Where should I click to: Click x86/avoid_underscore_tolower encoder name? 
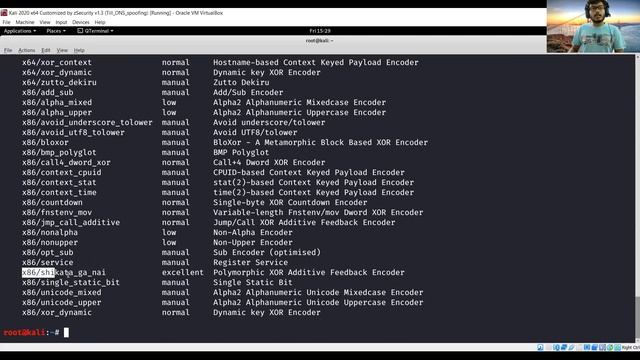[87, 122]
